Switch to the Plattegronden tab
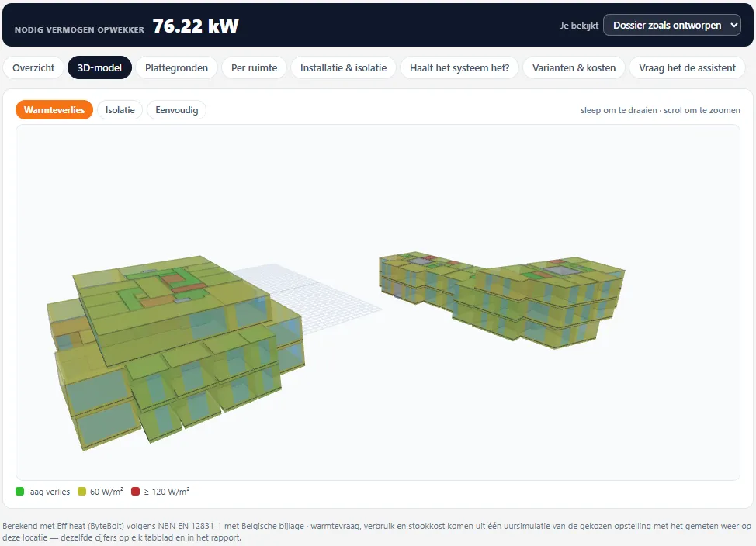The height and width of the screenshot is (546, 756). (176, 68)
